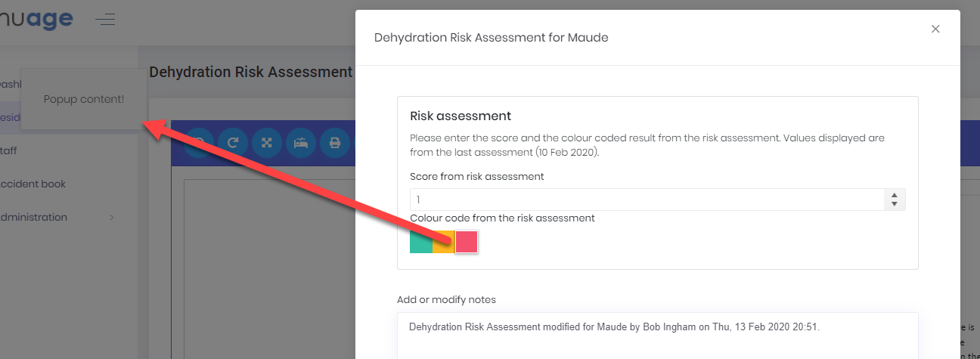Click the hamburger menu toggle icon
The image size is (980, 359).
tap(105, 20)
